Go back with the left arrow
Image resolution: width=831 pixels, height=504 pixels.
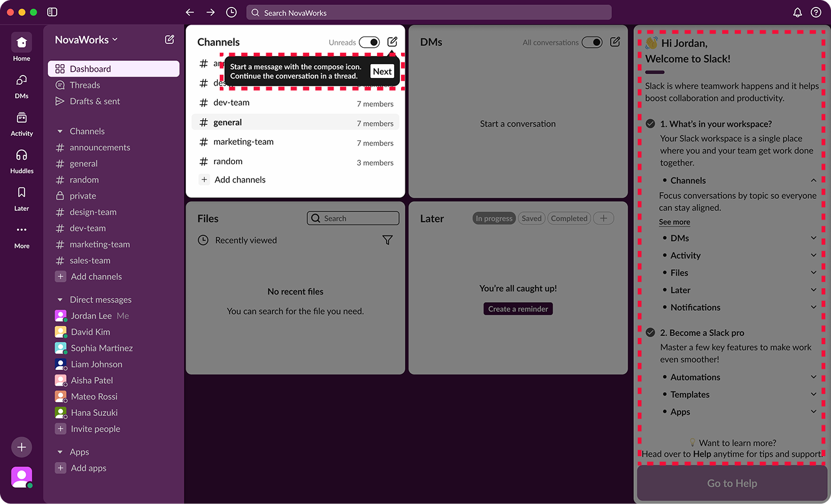pos(189,12)
